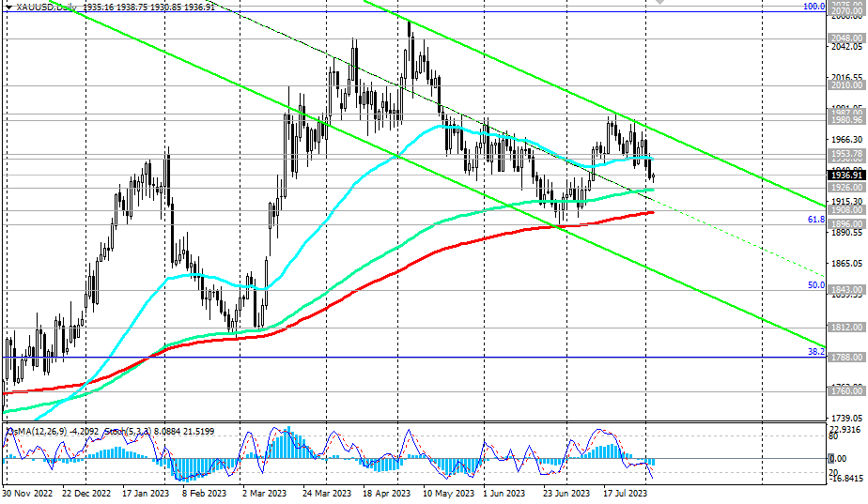The width and height of the screenshot is (868, 504).
Task: Click the Fibonacci 100.0 level label
Action: point(813,7)
